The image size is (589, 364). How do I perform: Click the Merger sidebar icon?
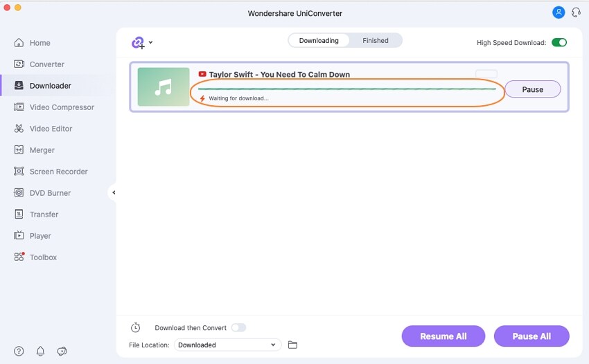tap(19, 149)
